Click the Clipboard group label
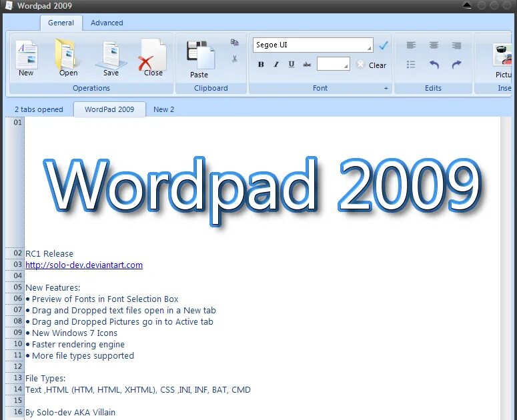Viewport: 517px width, 420px height. (211, 88)
